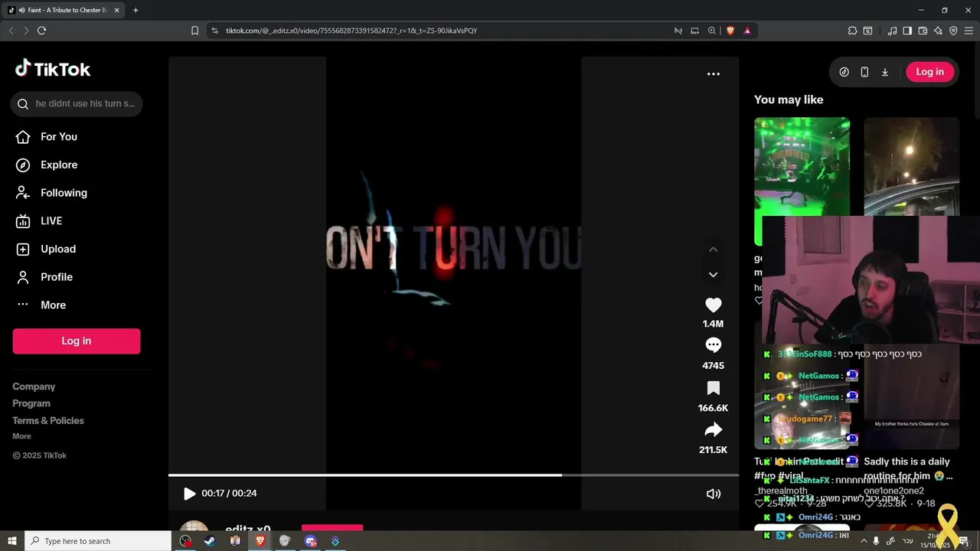Click the Windows taskbar search box
Screen dimensions: 980x551
98,541
